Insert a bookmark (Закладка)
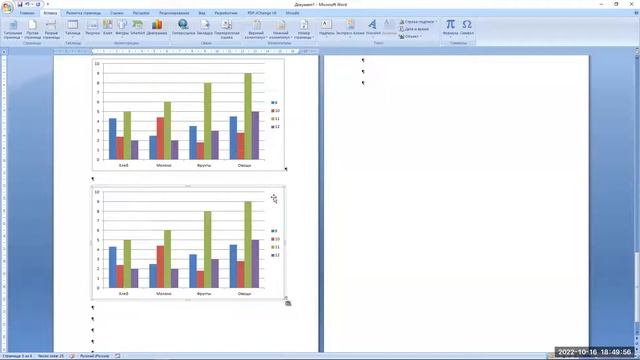 [204, 27]
